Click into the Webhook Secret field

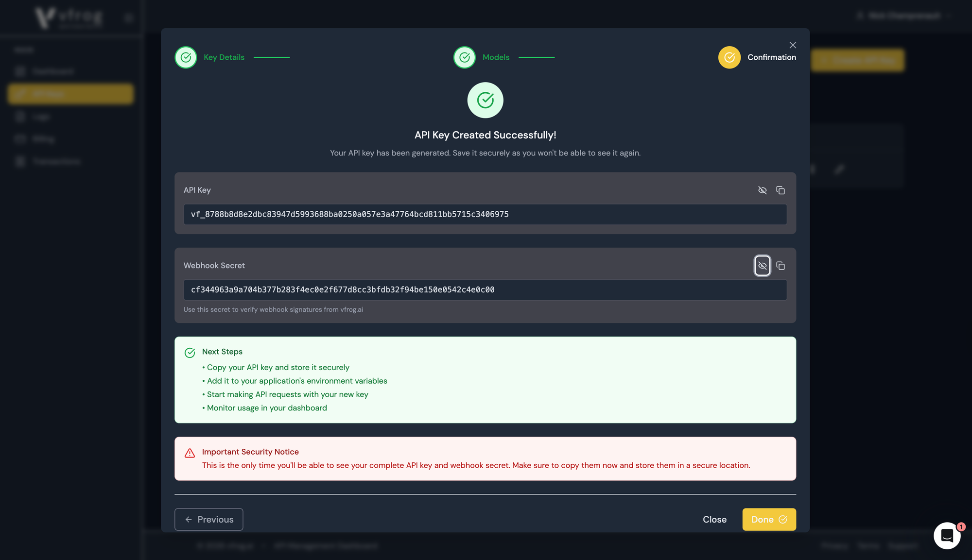coord(485,289)
